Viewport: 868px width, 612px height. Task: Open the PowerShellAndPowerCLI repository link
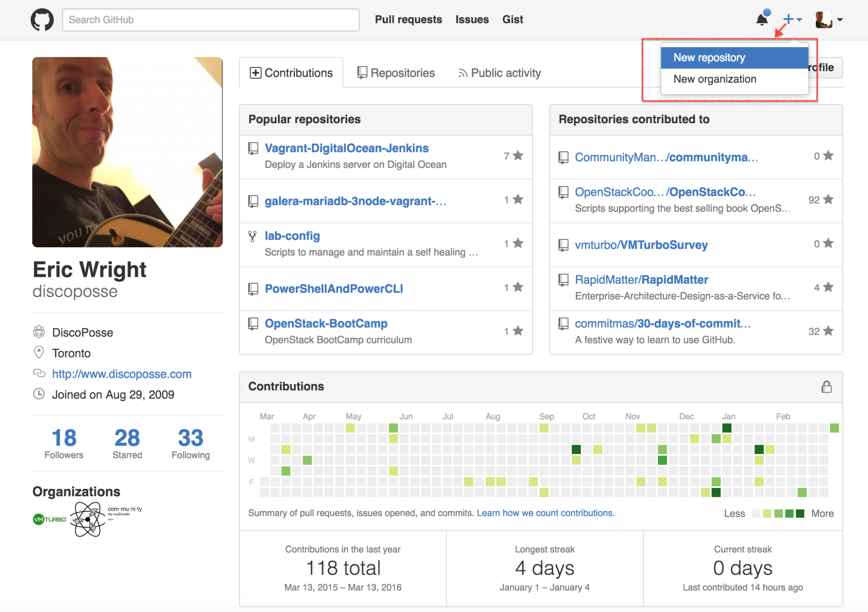click(x=334, y=289)
